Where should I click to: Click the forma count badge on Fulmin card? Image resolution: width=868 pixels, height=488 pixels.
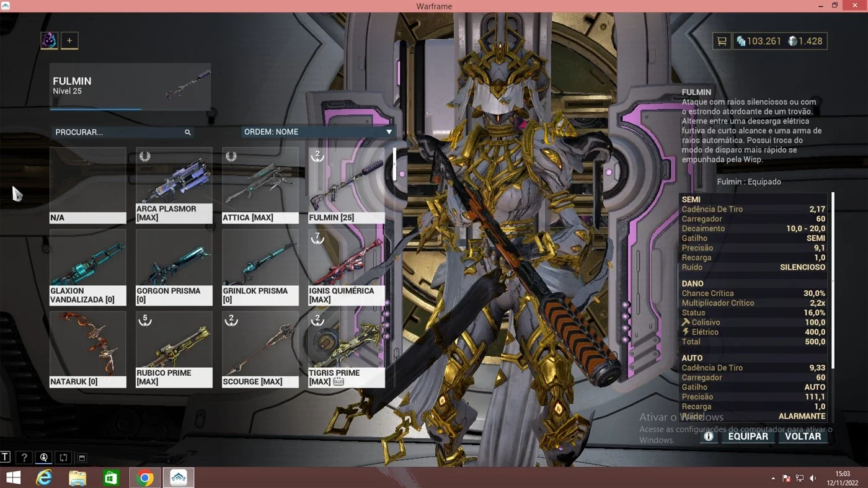click(x=317, y=156)
